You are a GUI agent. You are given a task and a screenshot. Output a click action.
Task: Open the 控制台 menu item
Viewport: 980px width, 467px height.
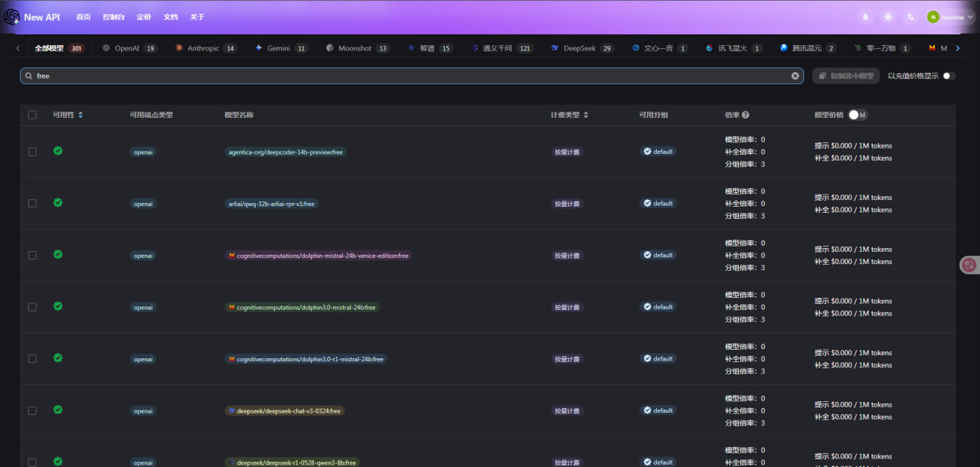point(113,17)
